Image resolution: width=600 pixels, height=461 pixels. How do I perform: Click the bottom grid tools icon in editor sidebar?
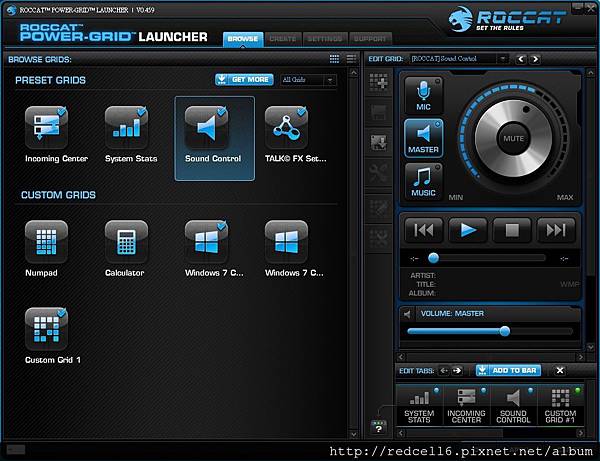[x=378, y=238]
